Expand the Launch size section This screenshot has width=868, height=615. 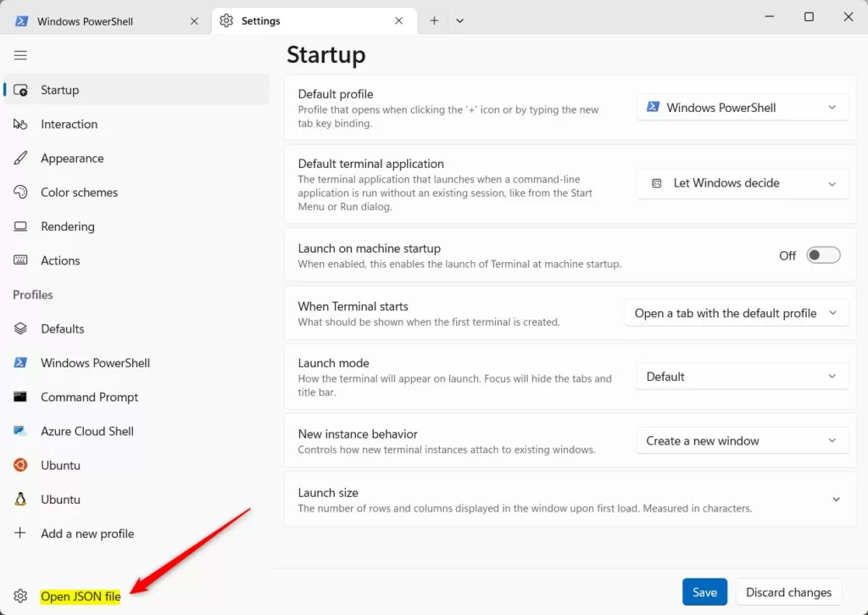[836, 500]
